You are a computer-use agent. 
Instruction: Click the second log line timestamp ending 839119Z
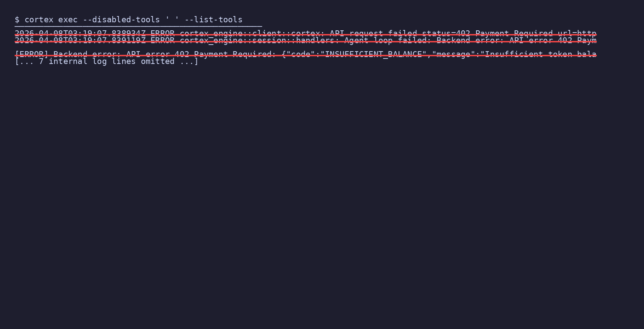(80, 41)
